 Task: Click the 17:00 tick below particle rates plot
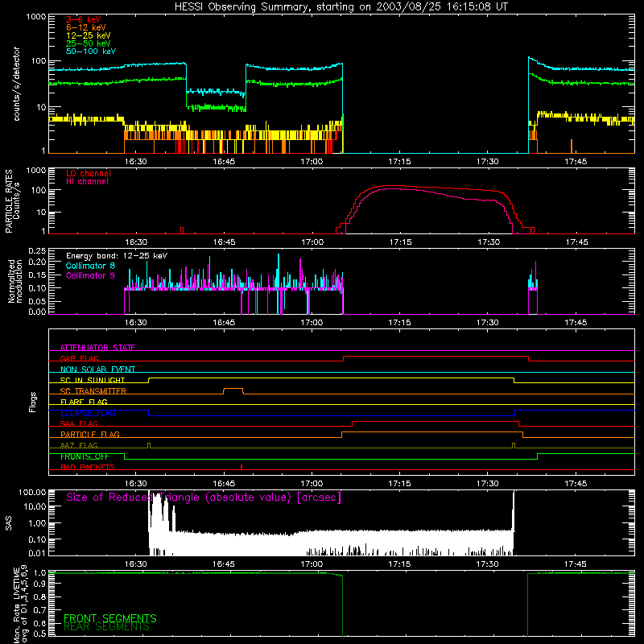click(x=312, y=242)
